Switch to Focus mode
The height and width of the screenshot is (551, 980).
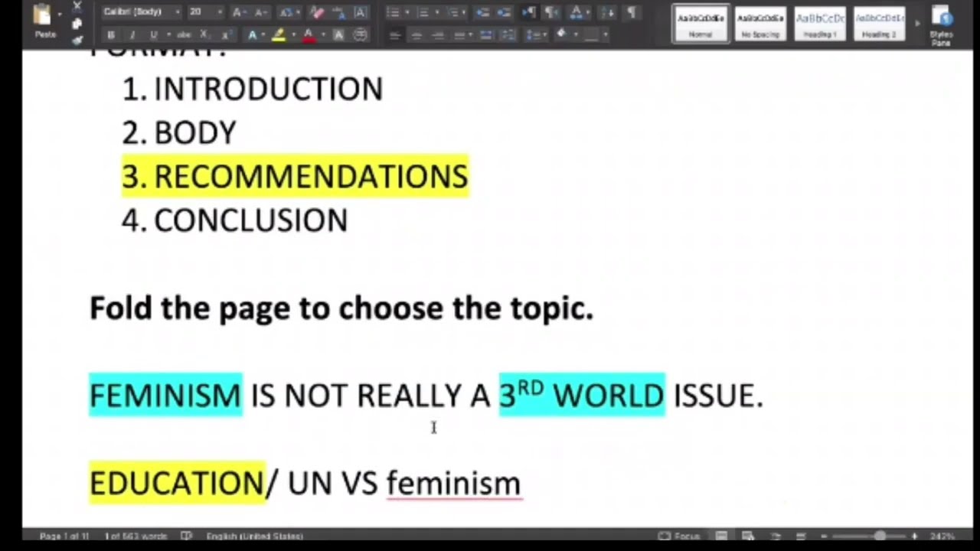tap(680, 536)
